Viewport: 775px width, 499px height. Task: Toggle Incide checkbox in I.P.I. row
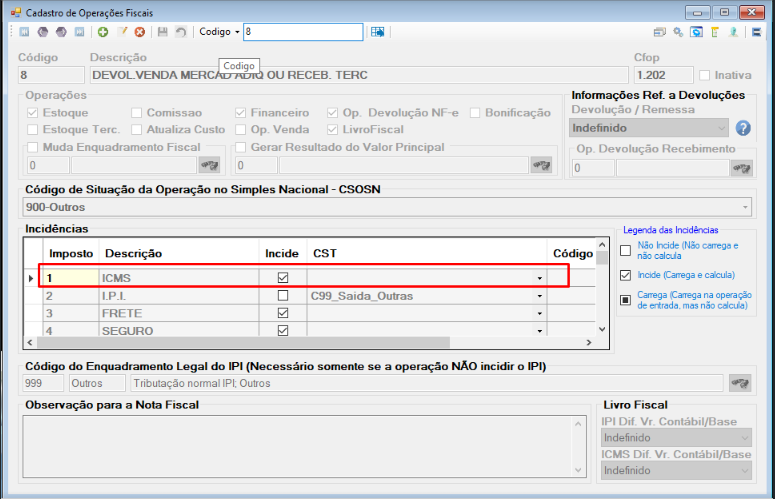283,295
